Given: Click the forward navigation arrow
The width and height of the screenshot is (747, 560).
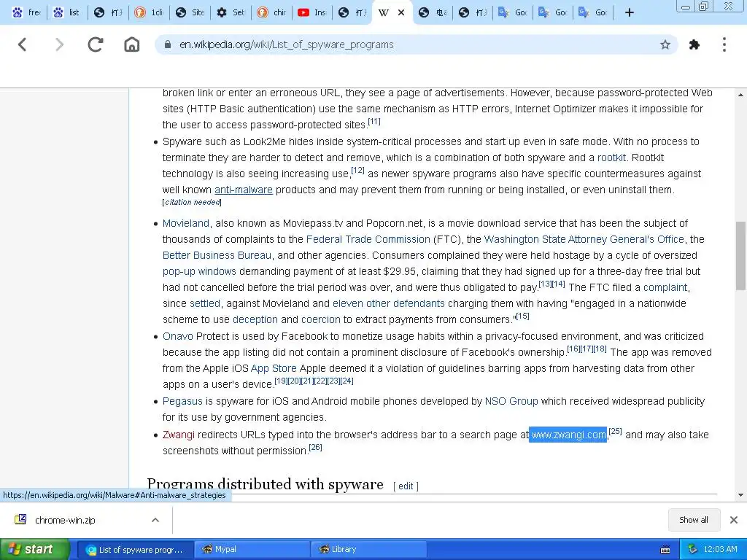Looking at the screenshot, I should 59,44.
